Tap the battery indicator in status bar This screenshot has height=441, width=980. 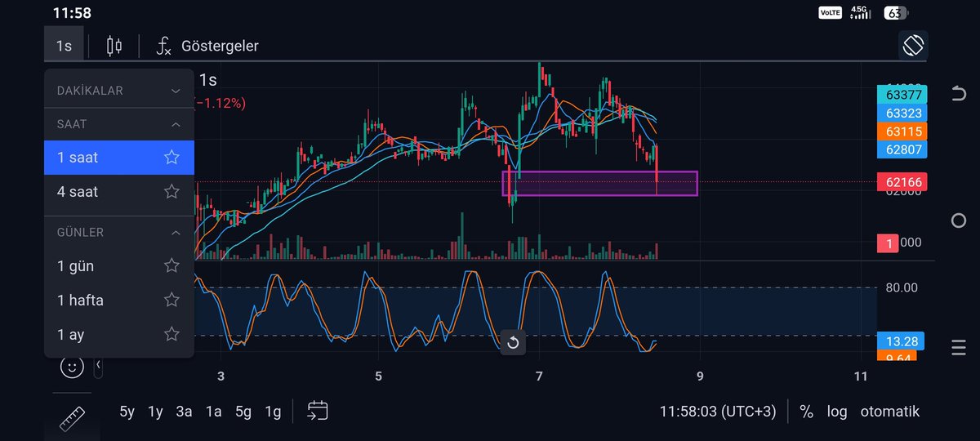895,13
